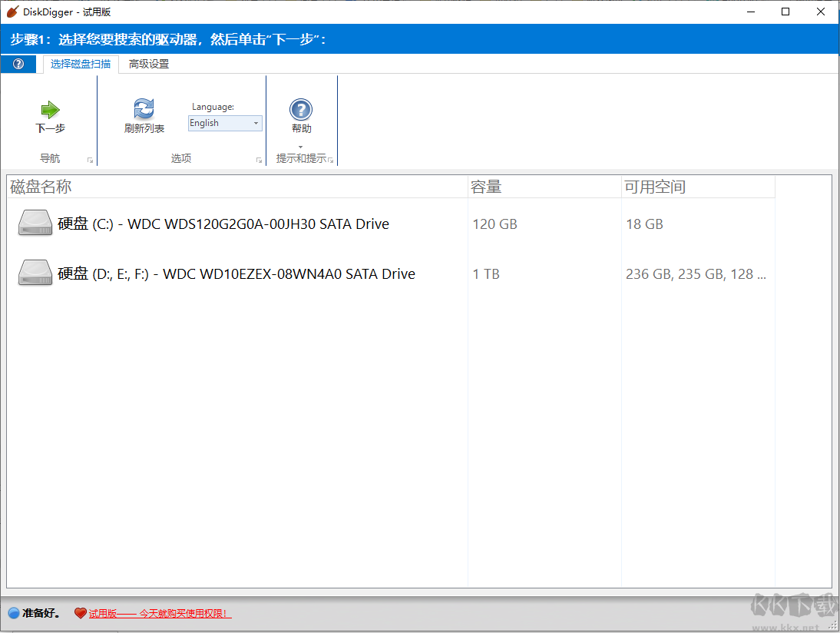The width and height of the screenshot is (840, 633).
Task: Sort by 容量 column header
Action: point(545,187)
